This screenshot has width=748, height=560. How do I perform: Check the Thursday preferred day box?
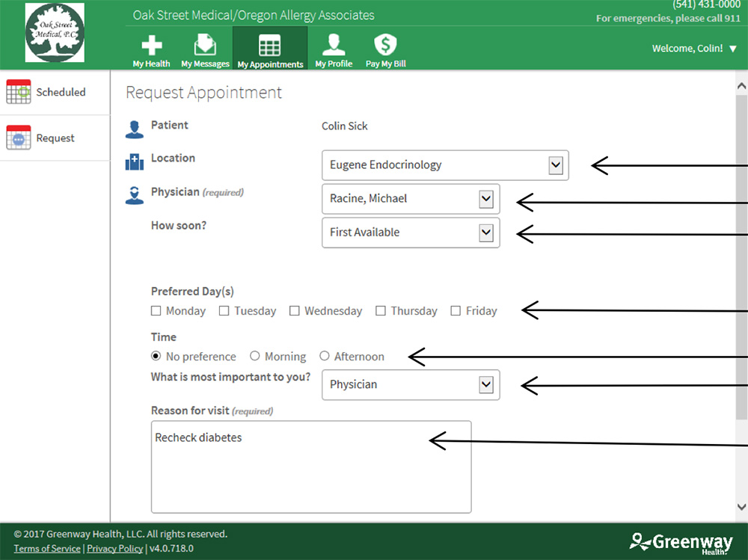[x=380, y=311]
